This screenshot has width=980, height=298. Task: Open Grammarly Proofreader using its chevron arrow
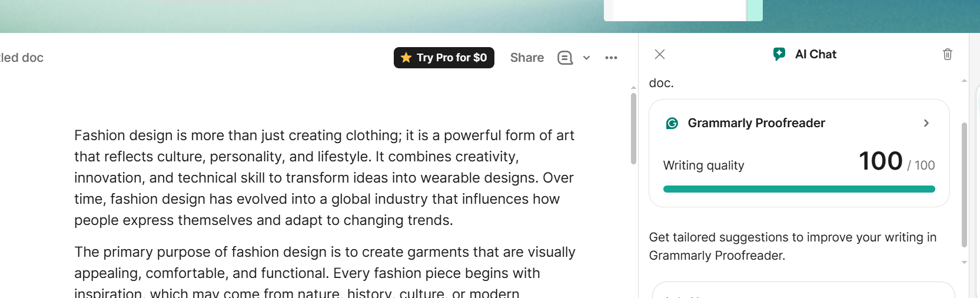[x=926, y=123]
